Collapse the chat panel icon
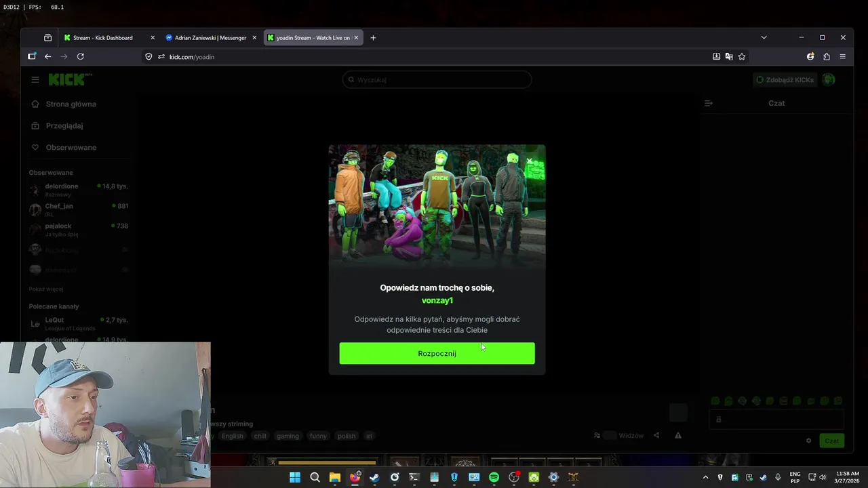 pos(708,104)
